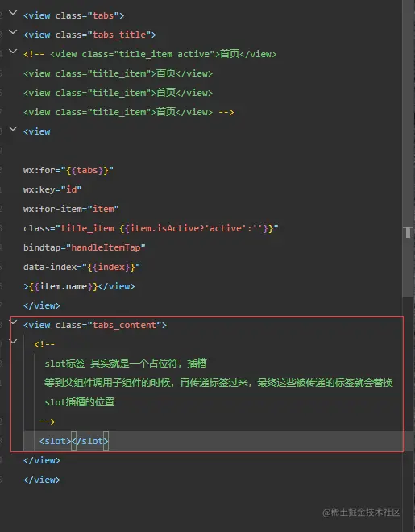Click the 稀土掘金技术社区 watermark
415x532 pixels.
click(x=361, y=513)
